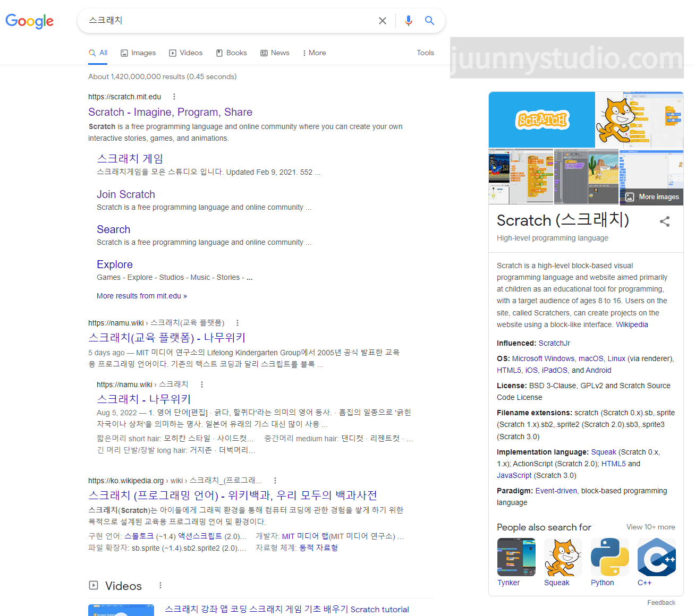Click More images button
This screenshot has width=695, height=616.
pos(652,197)
